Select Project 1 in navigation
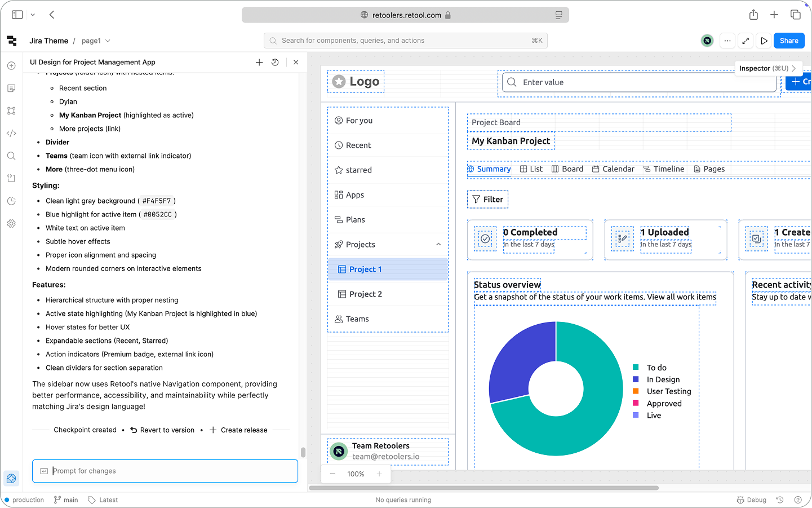 tap(388, 270)
